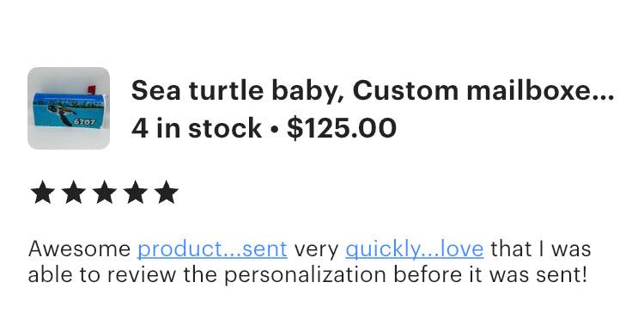Click the red flag on mailbox image
Image resolution: width=644 pixels, height=313 pixels.
[x=92, y=89]
